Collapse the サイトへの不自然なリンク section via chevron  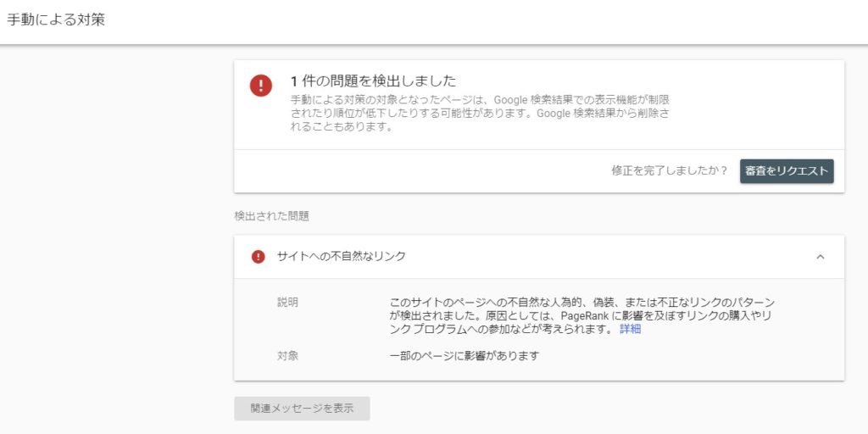click(x=820, y=257)
